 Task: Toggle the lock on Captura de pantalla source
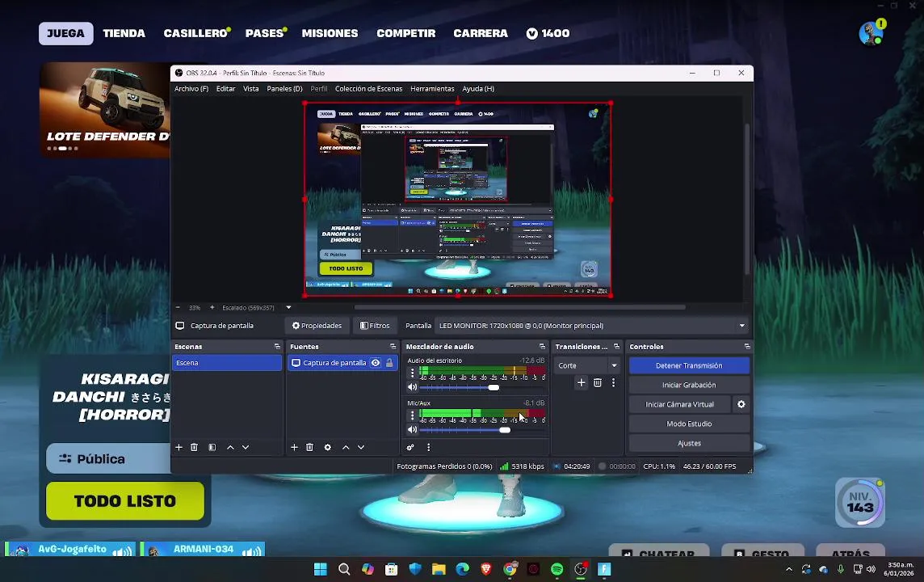pos(389,363)
